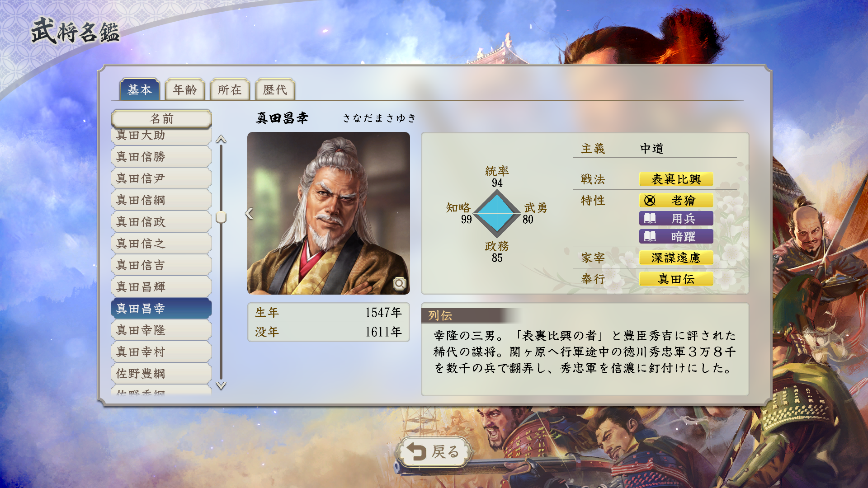Click the book icon on 暗躍 trait

coord(650,236)
